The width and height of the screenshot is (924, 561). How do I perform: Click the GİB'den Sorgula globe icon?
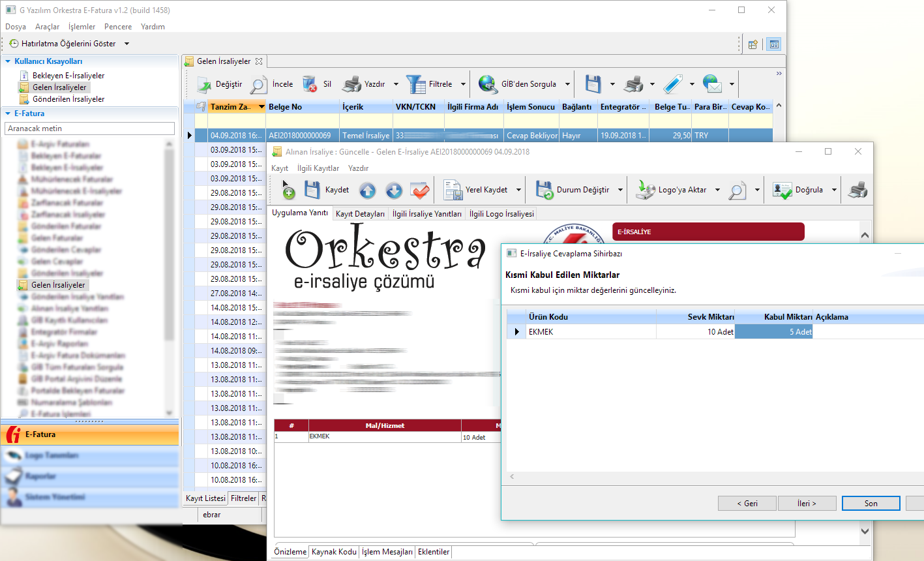pos(488,84)
